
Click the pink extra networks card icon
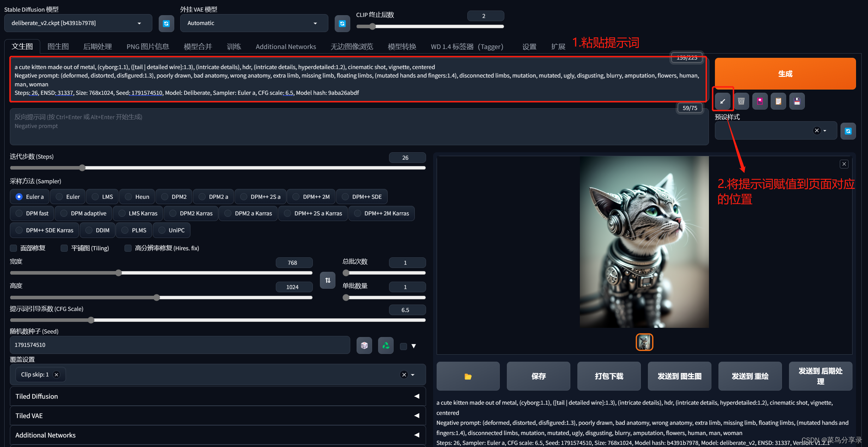point(760,102)
